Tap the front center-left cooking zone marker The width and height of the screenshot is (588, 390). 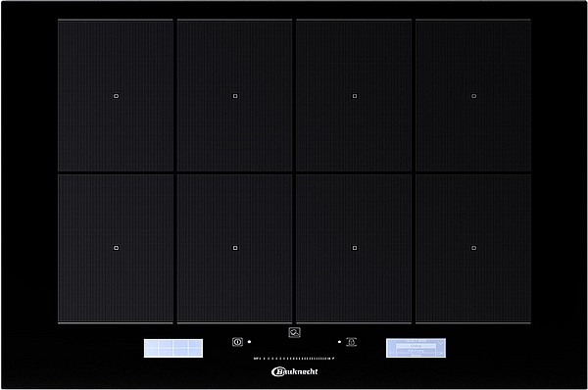(235, 248)
